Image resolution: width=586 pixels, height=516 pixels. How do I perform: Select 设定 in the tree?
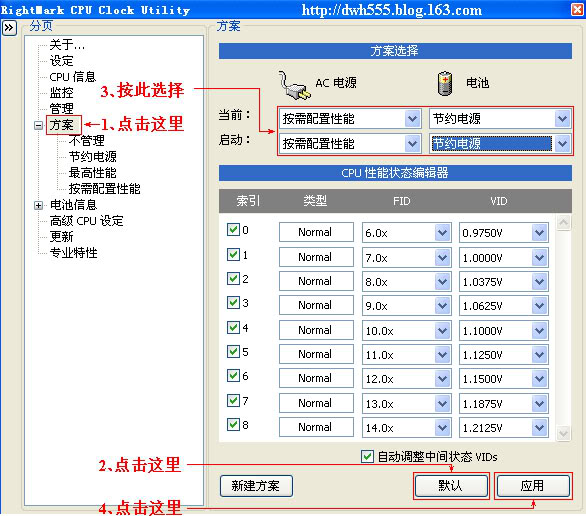(62, 61)
